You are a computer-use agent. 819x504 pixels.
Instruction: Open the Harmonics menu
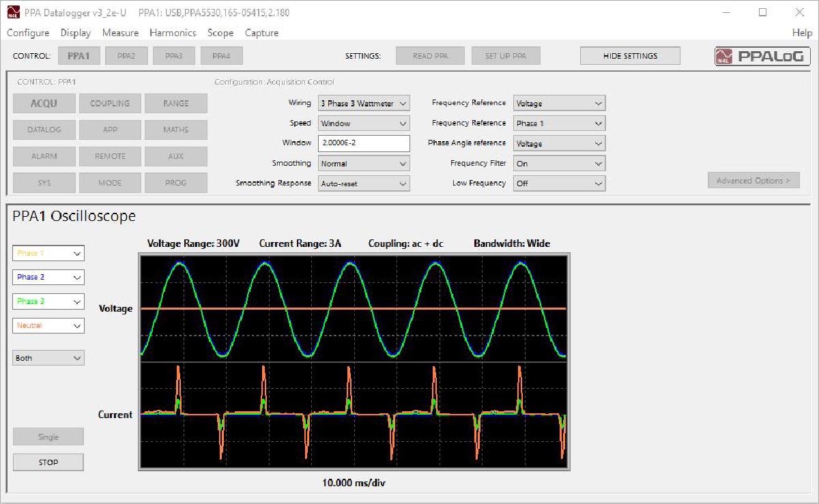tap(173, 33)
